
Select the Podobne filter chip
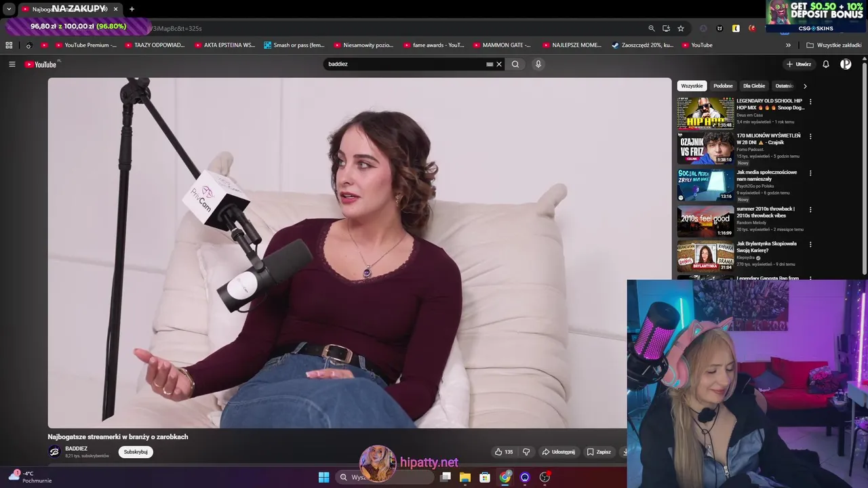tap(723, 86)
